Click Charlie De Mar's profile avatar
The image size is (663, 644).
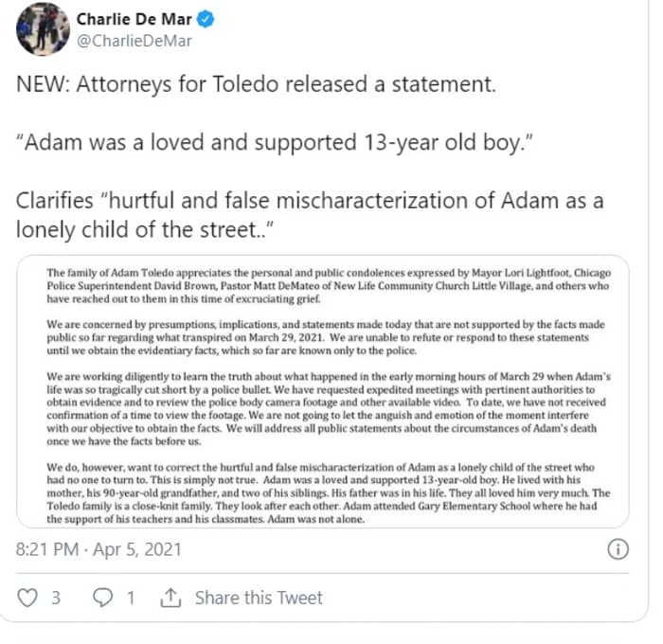[x=42, y=30]
